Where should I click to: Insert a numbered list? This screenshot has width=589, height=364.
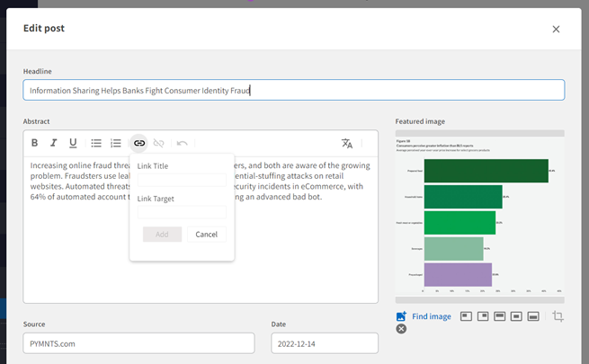pos(116,143)
